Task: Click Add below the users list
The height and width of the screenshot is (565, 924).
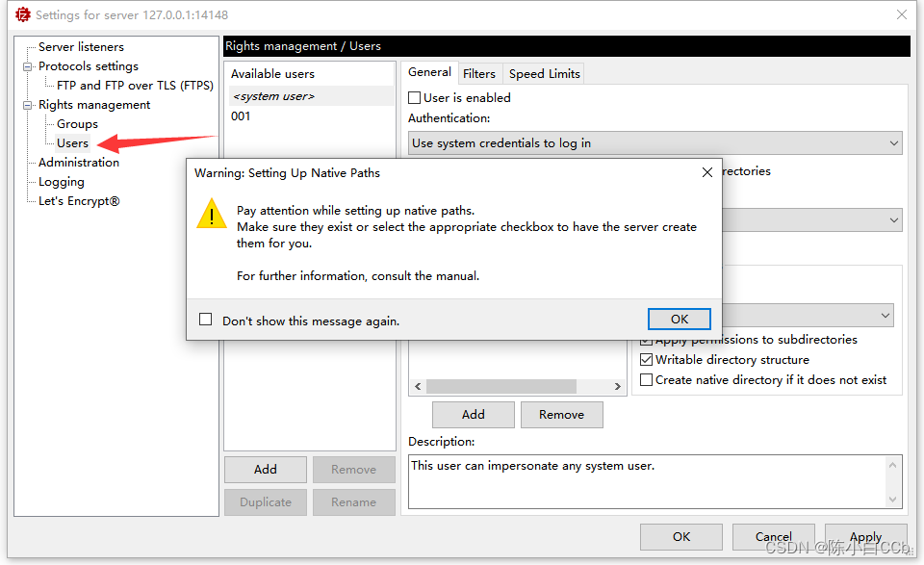Action: 266,469
